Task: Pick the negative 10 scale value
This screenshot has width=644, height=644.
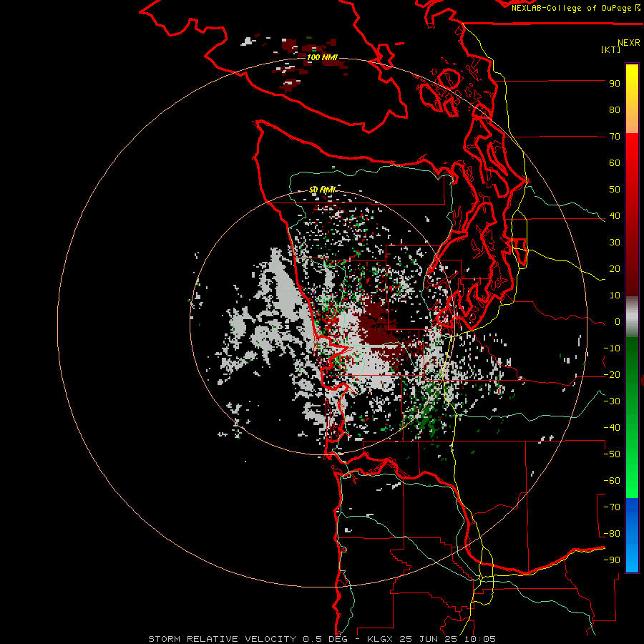Action: click(x=612, y=348)
